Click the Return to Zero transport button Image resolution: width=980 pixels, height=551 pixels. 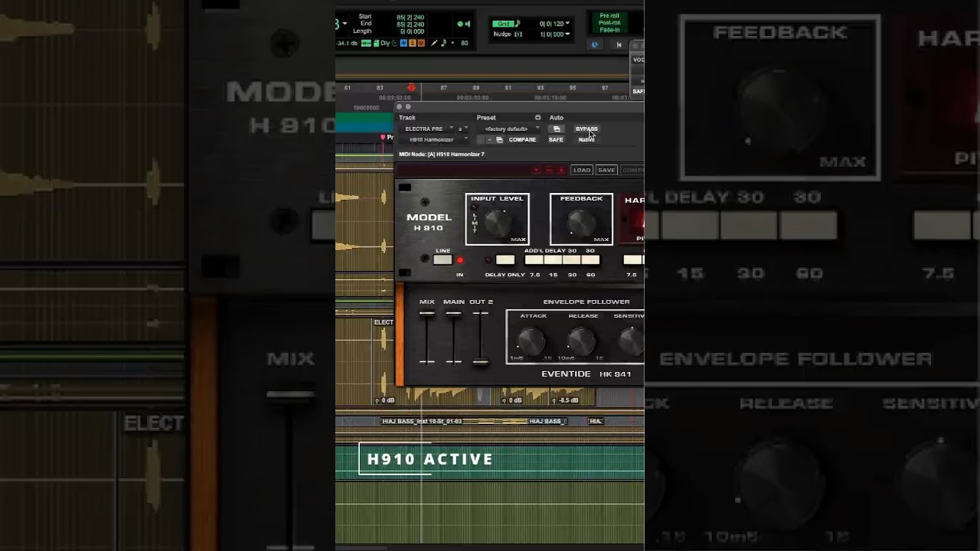tap(619, 44)
